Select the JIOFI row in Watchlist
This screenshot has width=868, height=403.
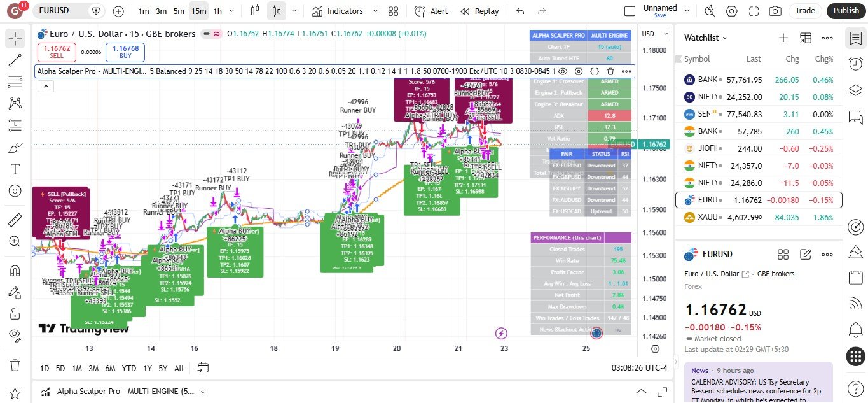[x=758, y=148]
